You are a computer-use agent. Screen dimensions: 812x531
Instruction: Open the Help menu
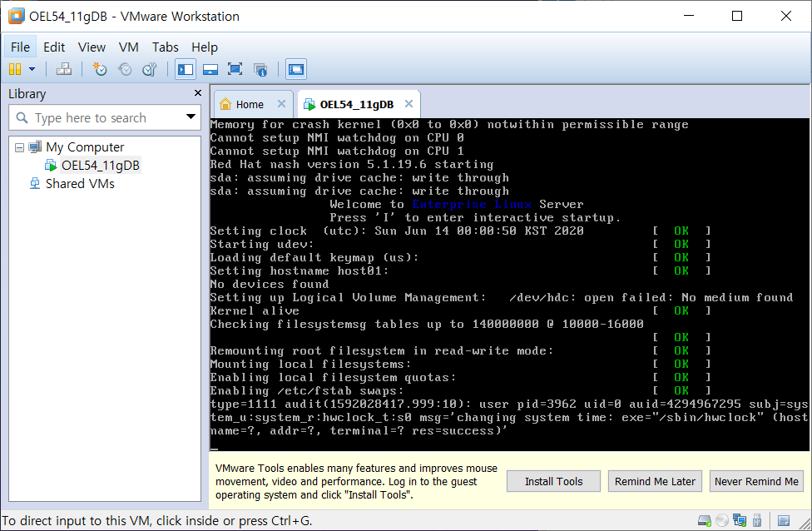tap(205, 47)
